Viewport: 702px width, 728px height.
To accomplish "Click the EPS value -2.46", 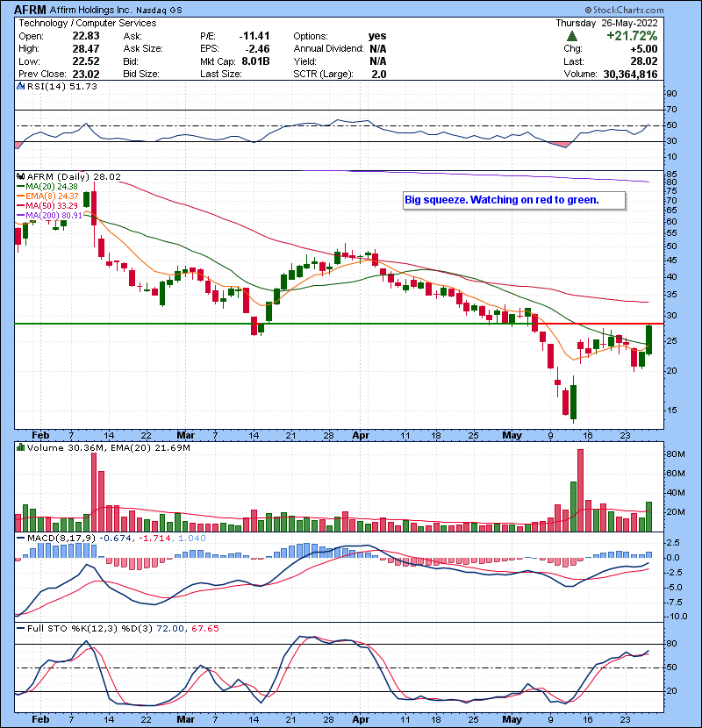I will point(257,49).
